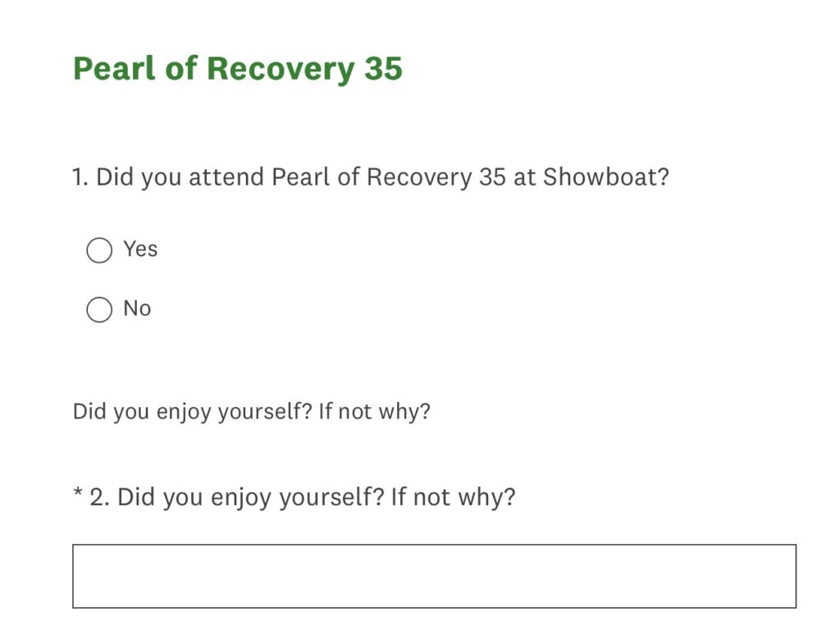Click "If not why?" in the numbered question 2

pyautogui.click(x=453, y=497)
